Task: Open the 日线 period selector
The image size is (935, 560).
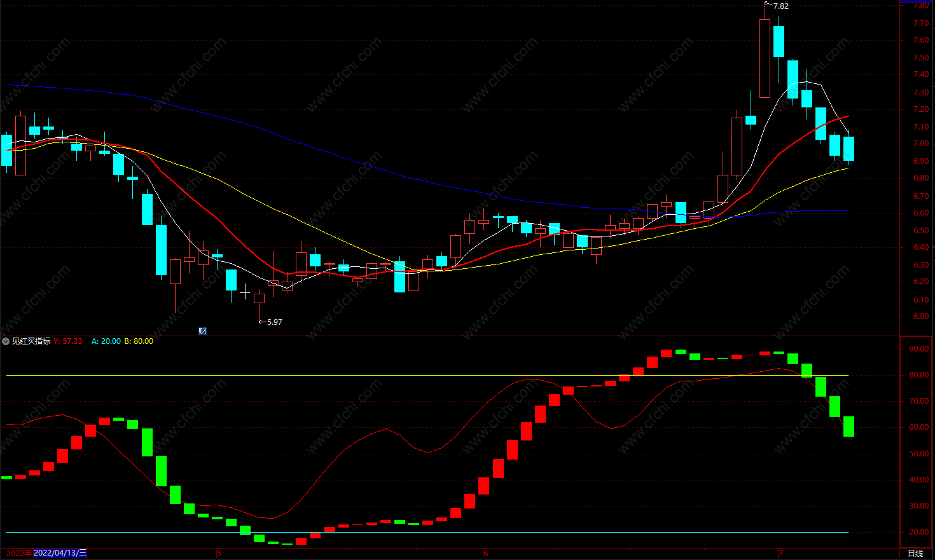Action: [x=915, y=554]
